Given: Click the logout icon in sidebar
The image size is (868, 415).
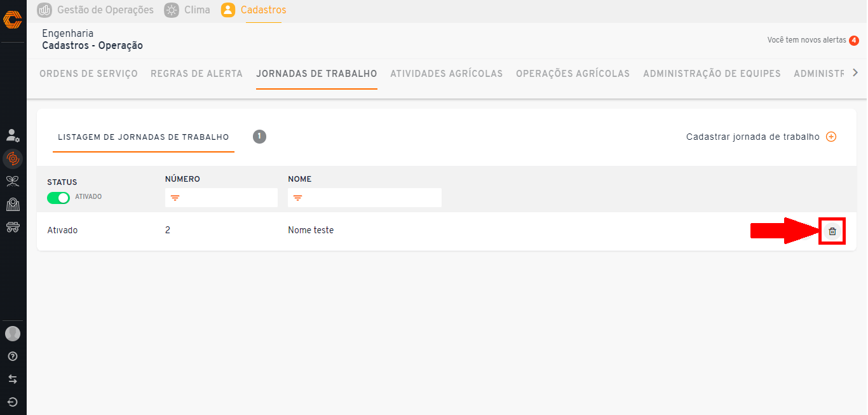Looking at the screenshot, I should (x=13, y=402).
